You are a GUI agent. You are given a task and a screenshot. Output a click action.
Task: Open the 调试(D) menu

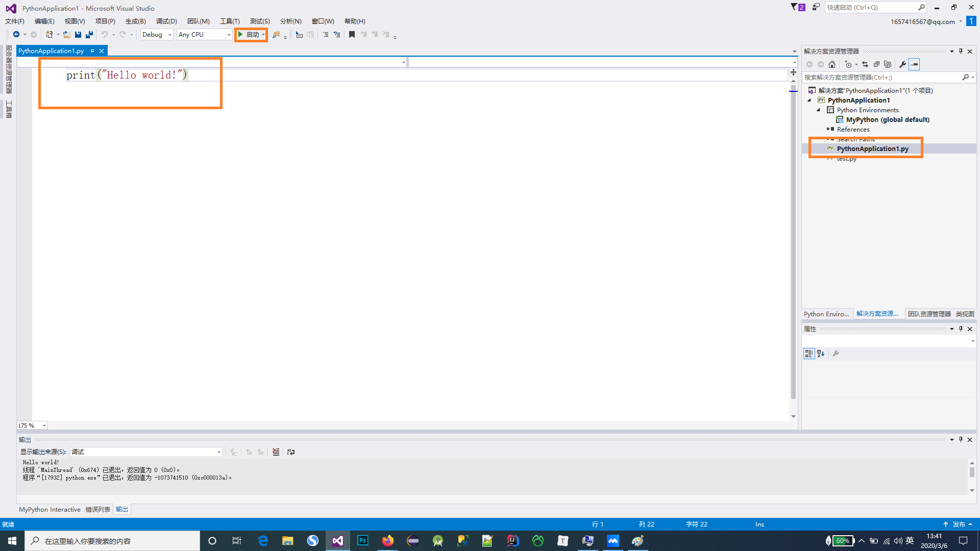166,21
